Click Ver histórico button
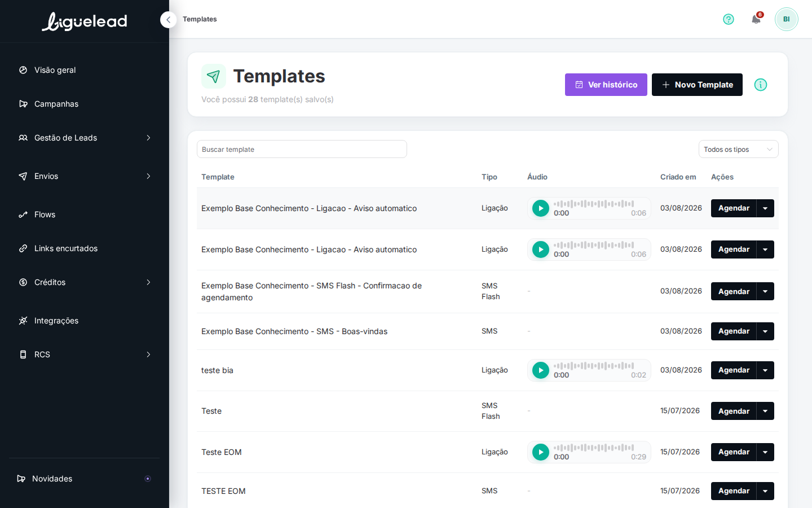Image resolution: width=812 pixels, height=508 pixels. tap(606, 85)
